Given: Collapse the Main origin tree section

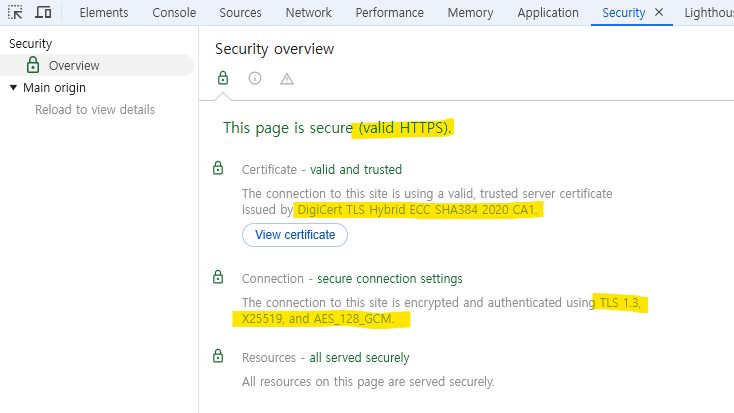Looking at the screenshot, I should (13, 87).
